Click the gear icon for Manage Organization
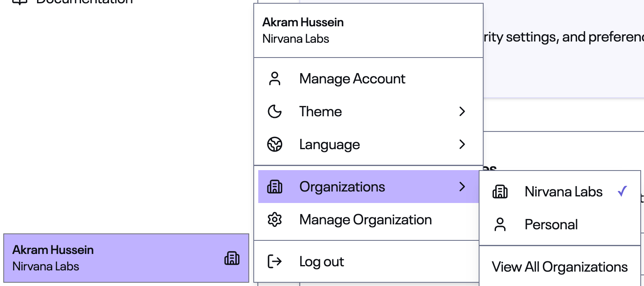The image size is (644, 286). 274,220
